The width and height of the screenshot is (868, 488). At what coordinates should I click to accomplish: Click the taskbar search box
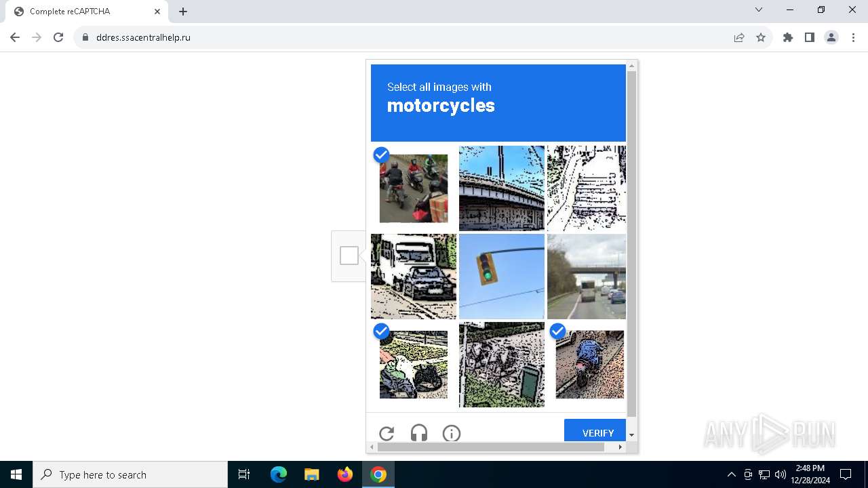pyautogui.click(x=130, y=474)
